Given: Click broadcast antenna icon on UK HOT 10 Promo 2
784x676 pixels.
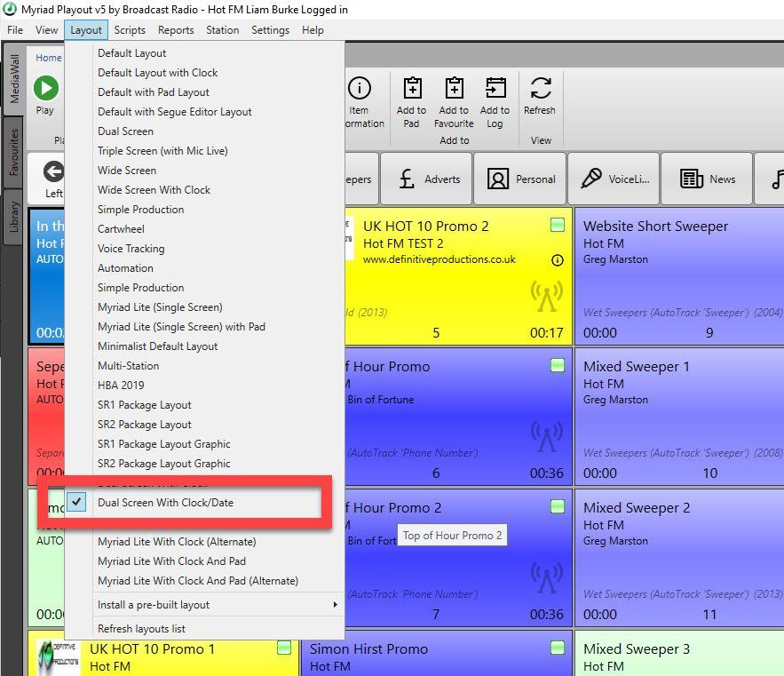Looking at the screenshot, I should tap(547, 296).
